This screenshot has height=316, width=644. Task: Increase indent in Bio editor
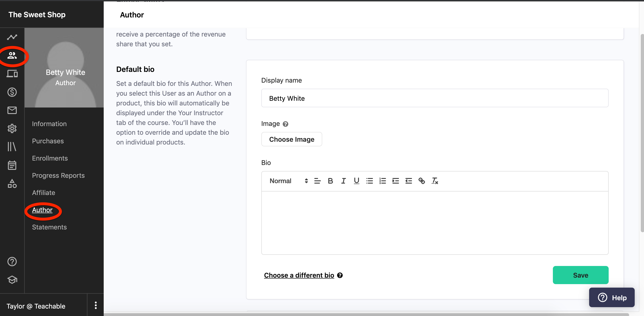click(x=395, y=181)
